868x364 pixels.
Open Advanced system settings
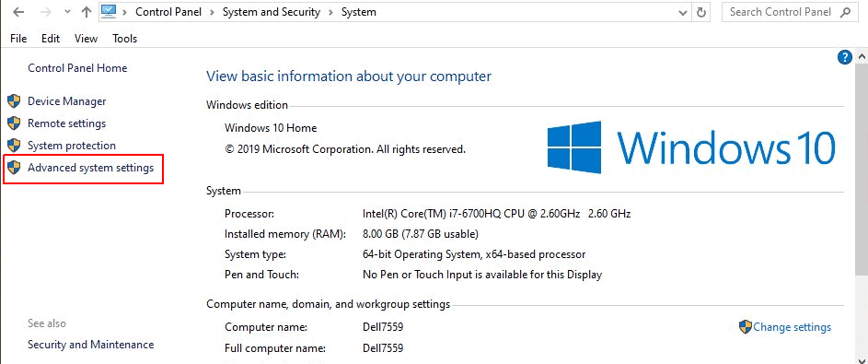coord(91,168)
